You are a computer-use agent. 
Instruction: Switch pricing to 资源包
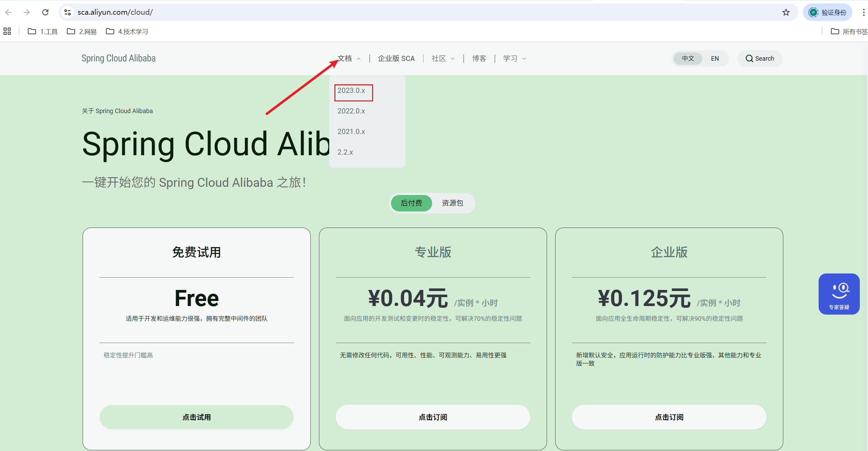click(x=452, y=203)
